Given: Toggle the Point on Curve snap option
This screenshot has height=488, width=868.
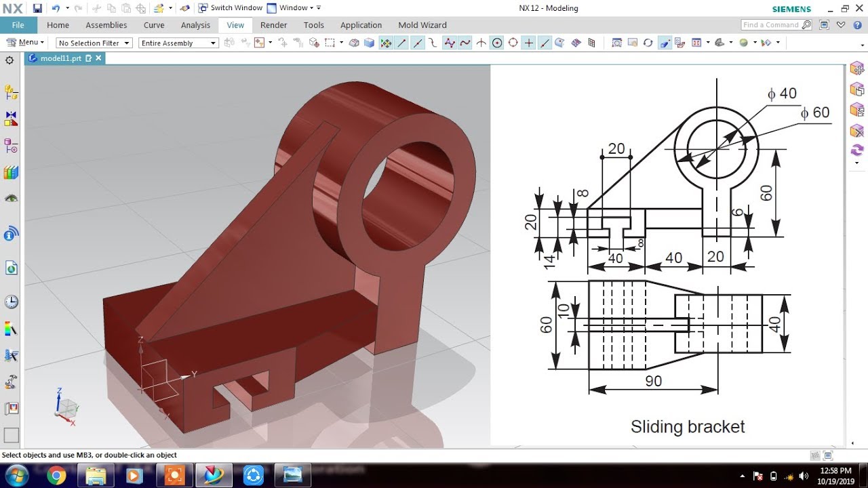Looking at the screenshot, I should [545, 43].
